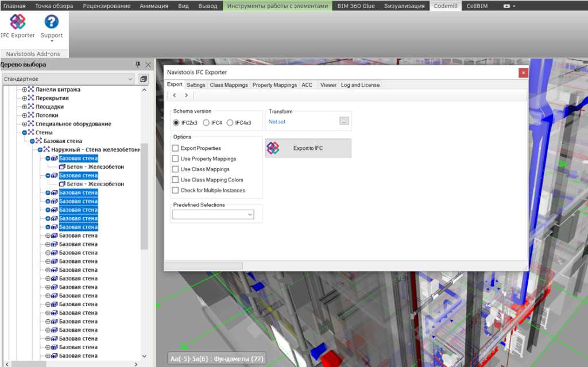Select IFC4x3 schema version

pos(230,123)
